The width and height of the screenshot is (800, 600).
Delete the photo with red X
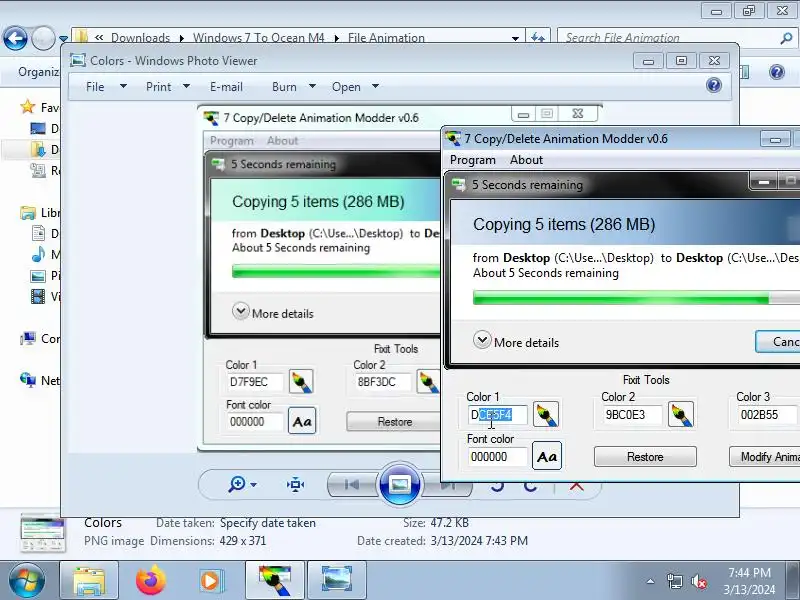click(x=577, y=486)
